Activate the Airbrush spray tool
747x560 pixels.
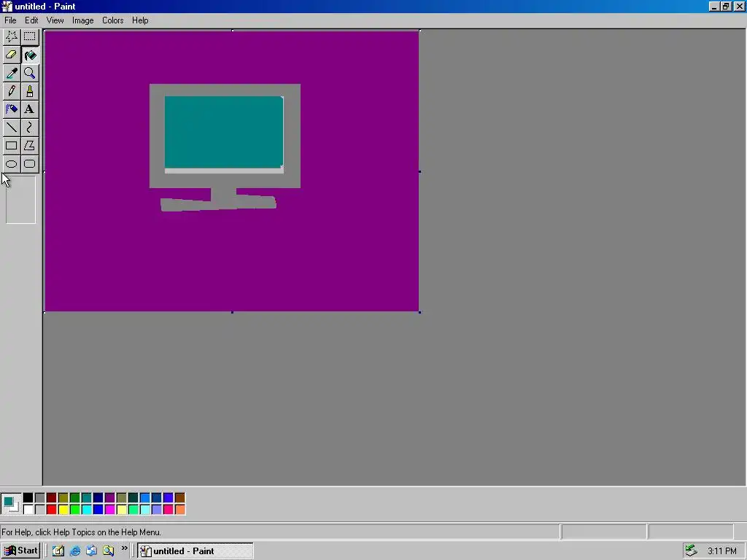coord(12,109)
